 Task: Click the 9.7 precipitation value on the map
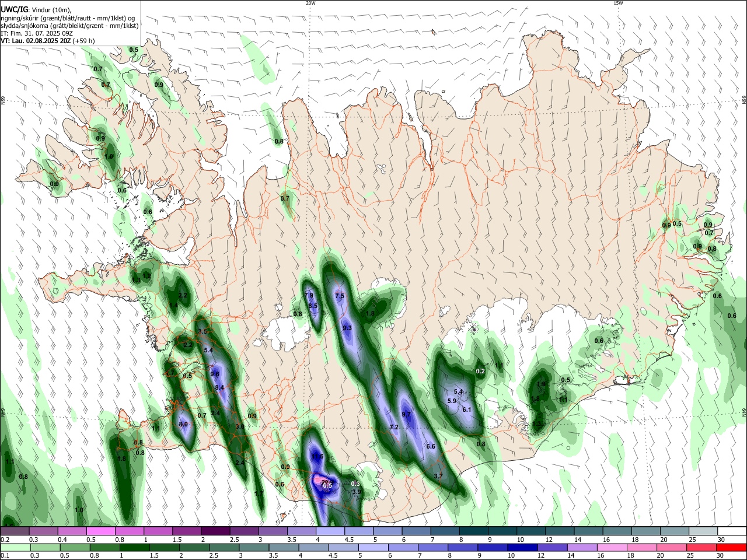(407, 414)
